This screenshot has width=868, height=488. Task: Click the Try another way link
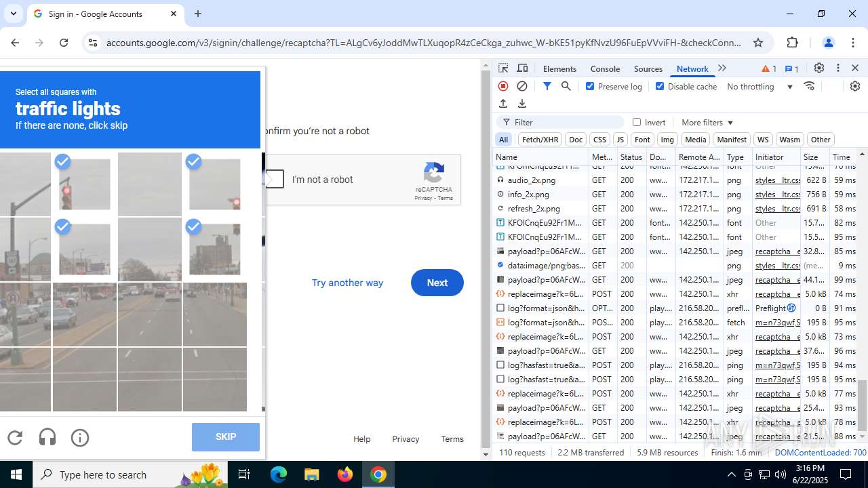click(347, 283)
